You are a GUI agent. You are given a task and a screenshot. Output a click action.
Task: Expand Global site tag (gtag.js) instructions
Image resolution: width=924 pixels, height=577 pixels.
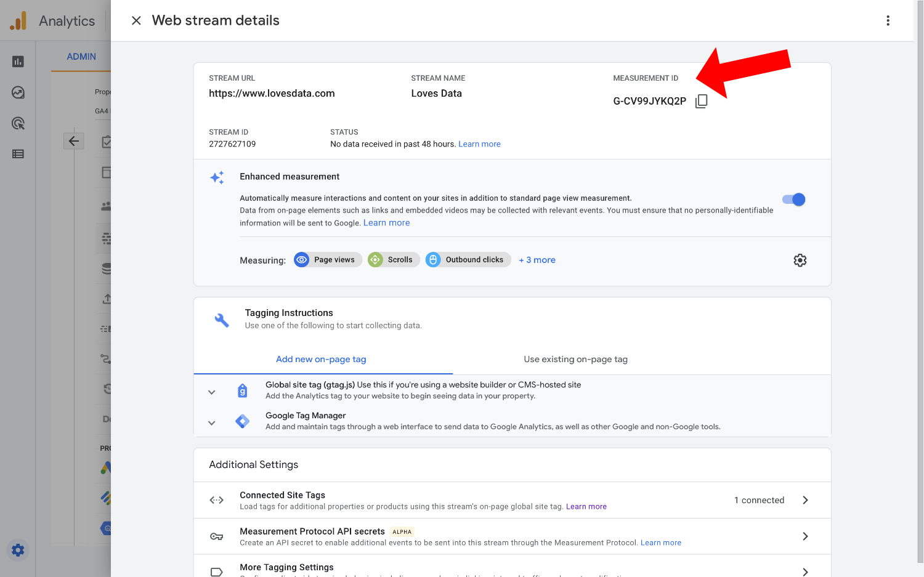211,392
